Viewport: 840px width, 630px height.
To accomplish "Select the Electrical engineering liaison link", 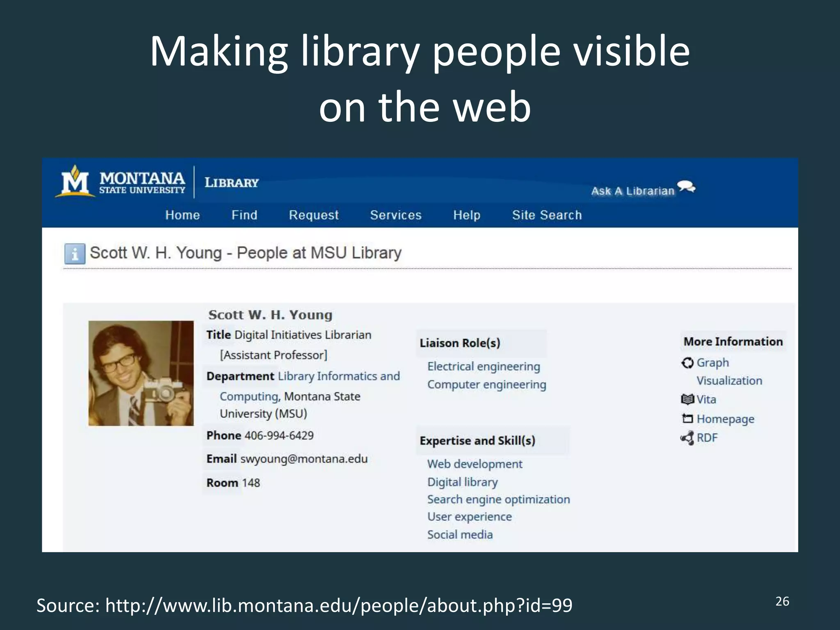I will [x=484, y=366].
